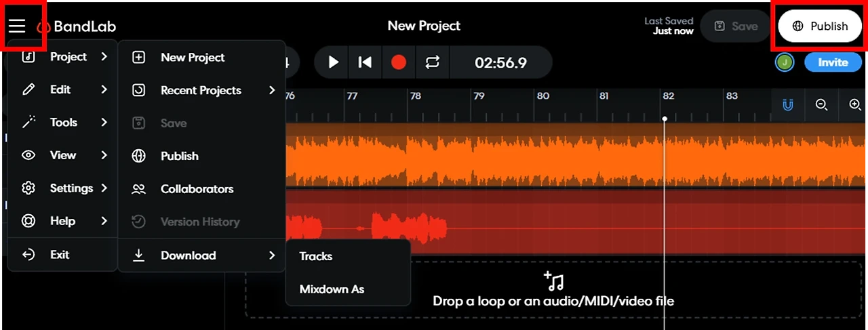Screen dimensions: 868x330
Task: Invite collaborators with Invite button
Action: tap(833, 62)
